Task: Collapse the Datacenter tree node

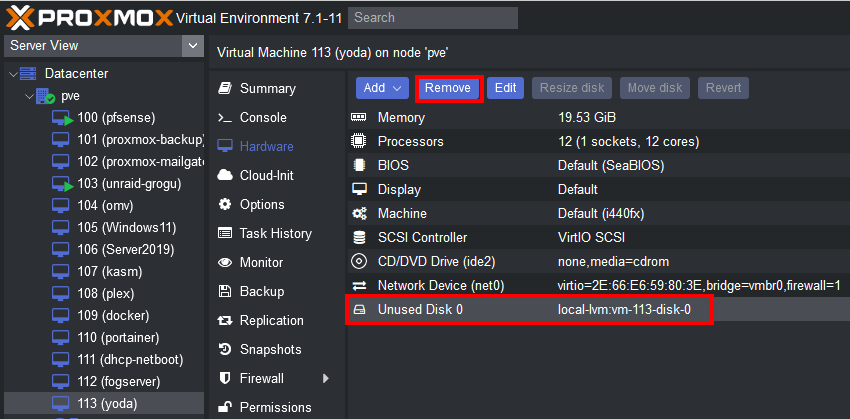Action: (14, 74)
